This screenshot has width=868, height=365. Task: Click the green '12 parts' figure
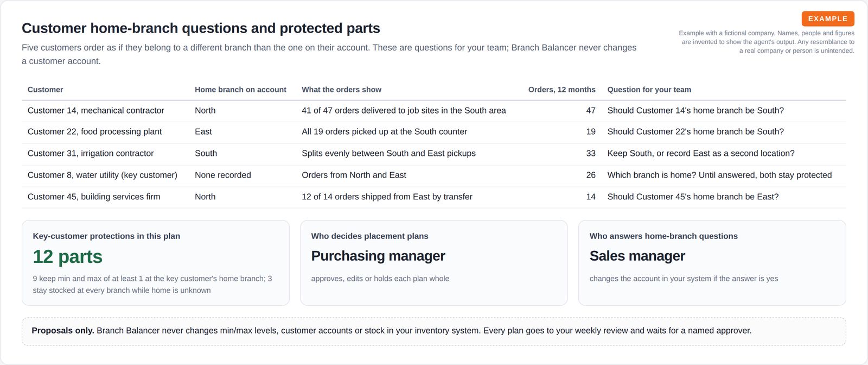67,256
